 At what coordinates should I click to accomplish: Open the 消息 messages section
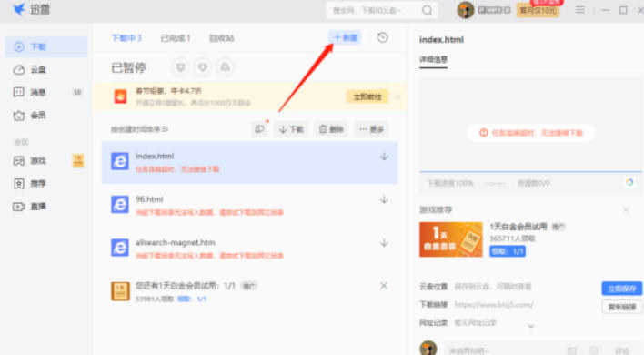pyautogui.click(x=30, y=93)
